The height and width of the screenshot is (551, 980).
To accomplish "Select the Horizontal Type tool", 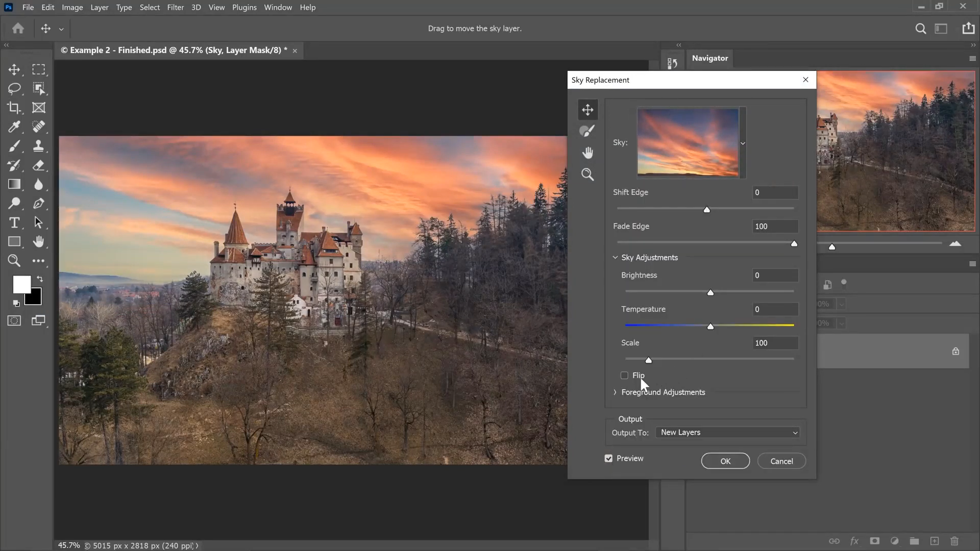I will pyautogui.click(x=14, y=222).
